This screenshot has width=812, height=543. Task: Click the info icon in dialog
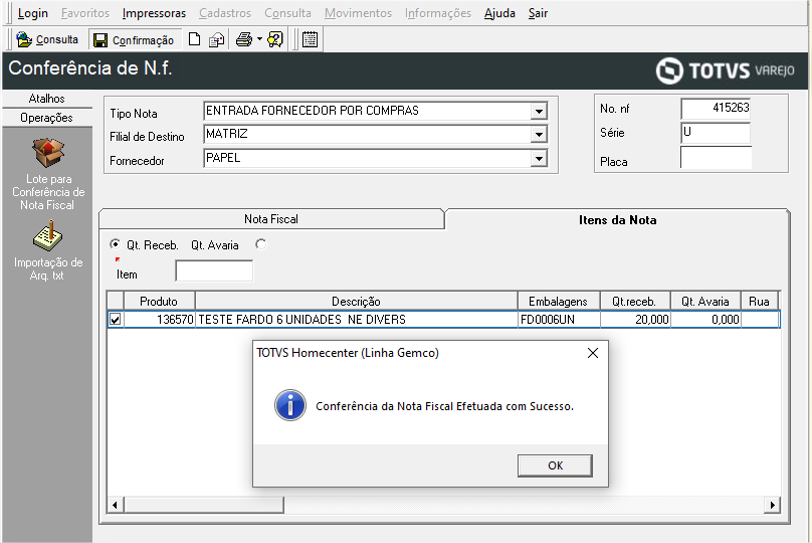pos(290,405)
